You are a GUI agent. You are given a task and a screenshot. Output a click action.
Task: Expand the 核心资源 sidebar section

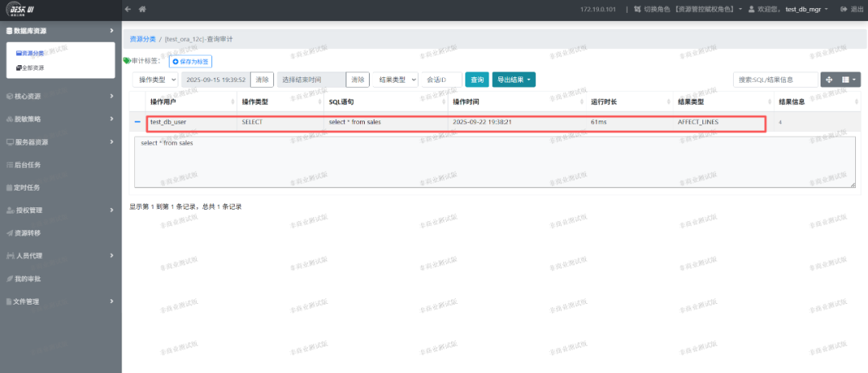[x=61, y=96]
